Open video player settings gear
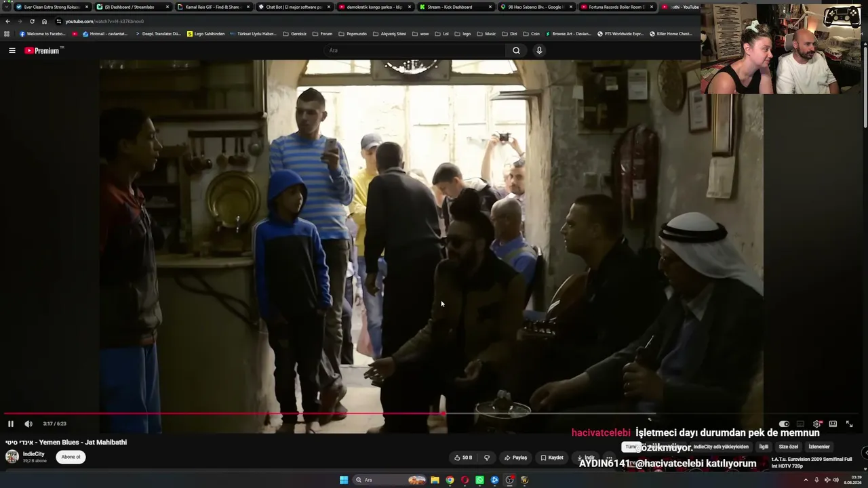 816,424
